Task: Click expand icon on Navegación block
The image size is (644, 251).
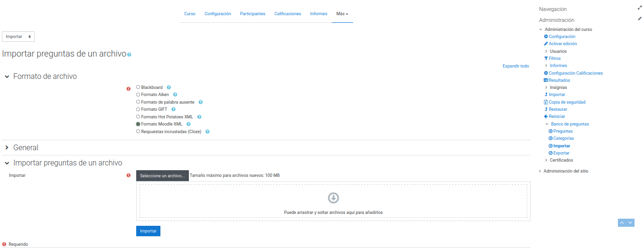Action: tap(639, 8)
